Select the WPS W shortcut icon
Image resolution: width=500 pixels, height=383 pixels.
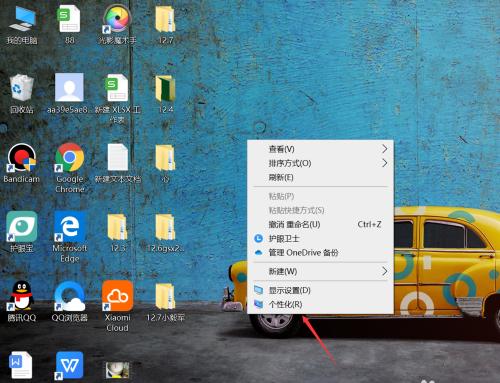tap(69, 365)
